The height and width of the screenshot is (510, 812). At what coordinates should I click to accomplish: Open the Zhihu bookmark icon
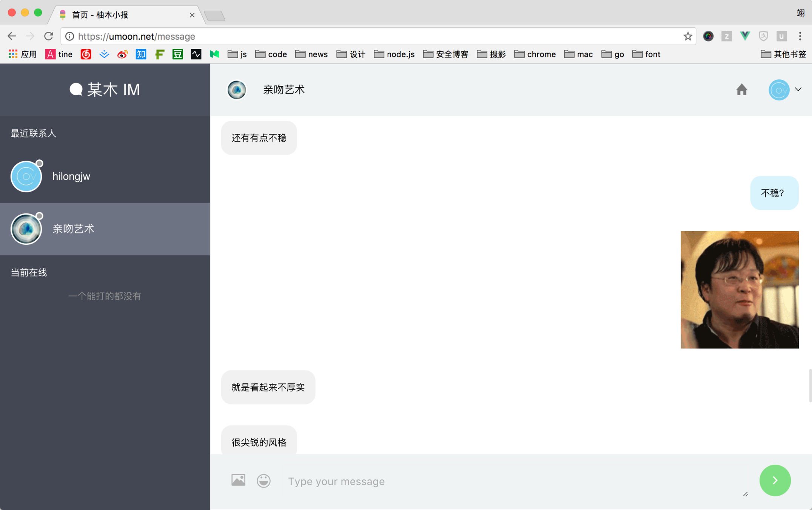pyautogui.click(x=141, y=54)
